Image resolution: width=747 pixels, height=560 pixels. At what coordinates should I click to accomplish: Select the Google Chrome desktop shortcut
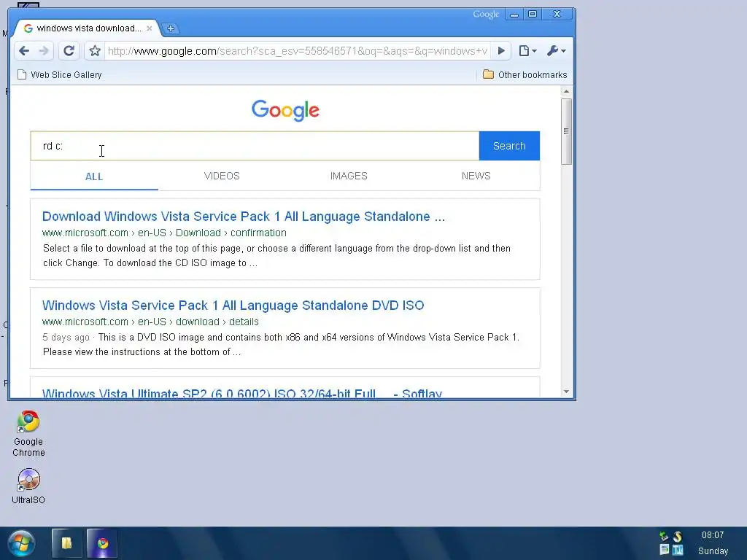pos(28,433)
